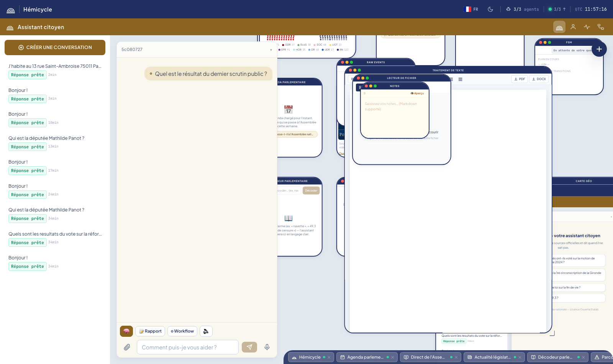Screen dimensions: 613x364
Task: Click the Créer une conversation button
Action: coord(55,48)
